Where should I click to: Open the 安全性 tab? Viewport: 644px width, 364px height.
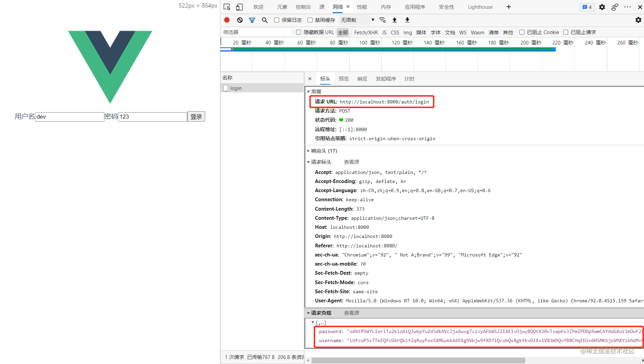447,7
